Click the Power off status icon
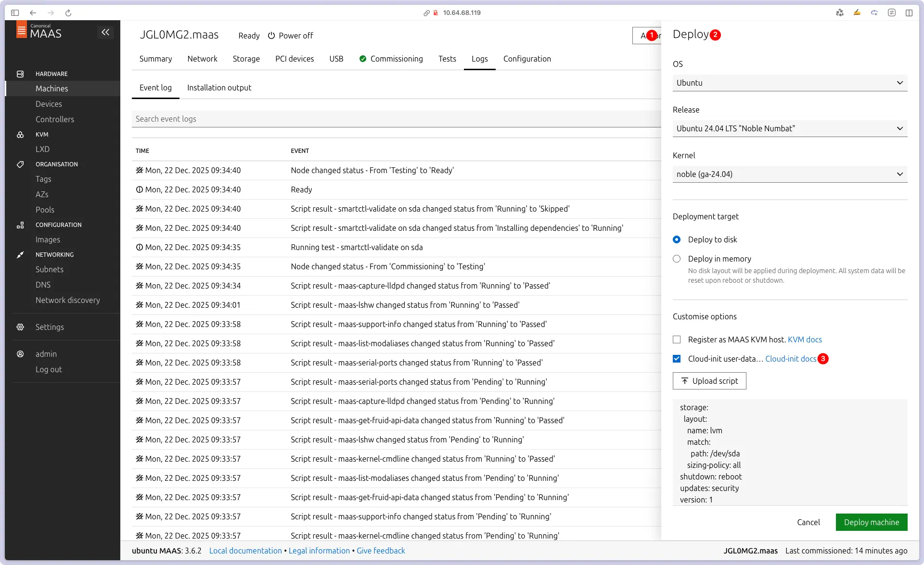The image size is (924, 565). pyautogui.click(x=271, y=36)
